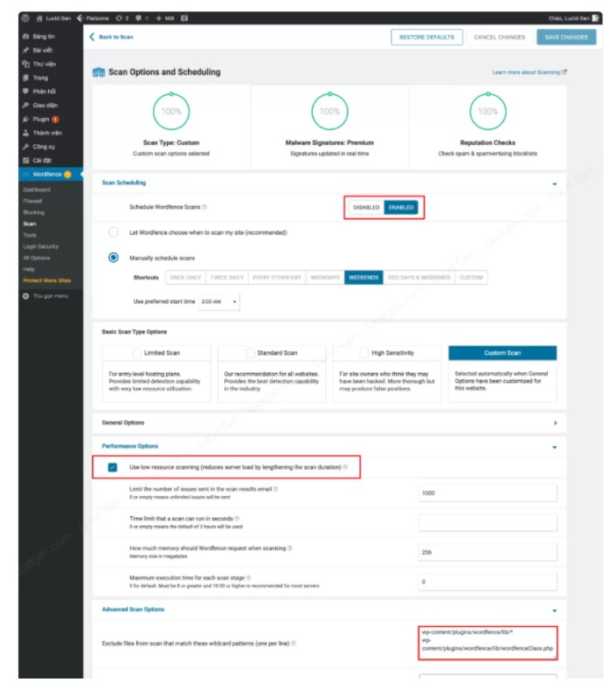Open Thành viên users icon

coord(26,133)
